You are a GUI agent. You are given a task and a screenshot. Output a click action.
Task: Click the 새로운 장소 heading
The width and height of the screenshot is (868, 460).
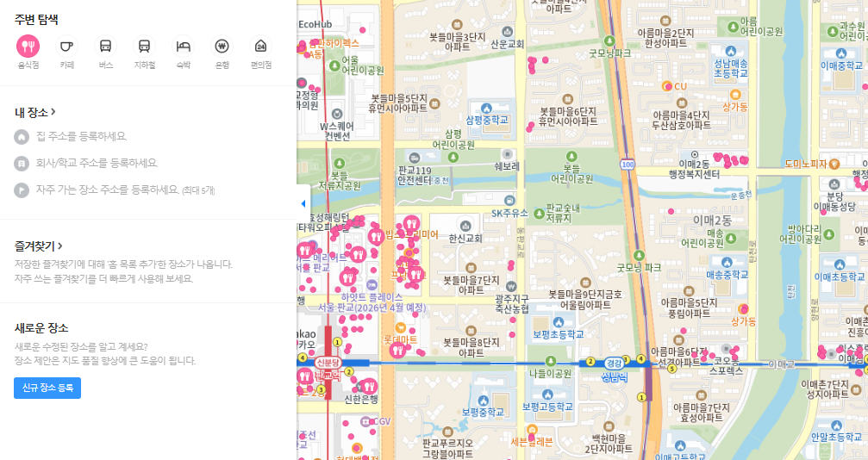(x=41, y=327)
